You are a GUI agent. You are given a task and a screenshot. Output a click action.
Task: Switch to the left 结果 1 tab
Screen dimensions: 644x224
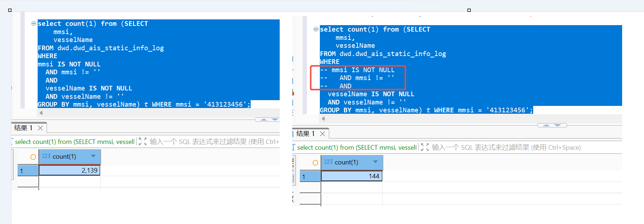24,128
